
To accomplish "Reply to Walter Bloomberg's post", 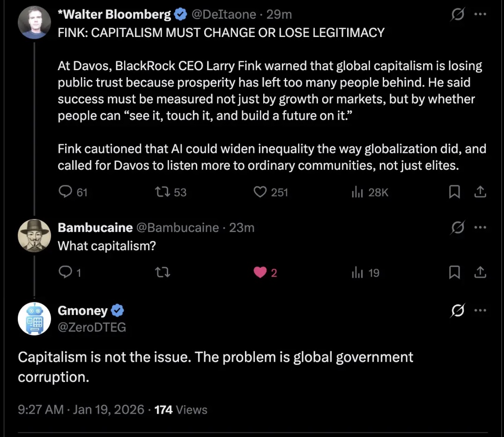I will [65, 192].
